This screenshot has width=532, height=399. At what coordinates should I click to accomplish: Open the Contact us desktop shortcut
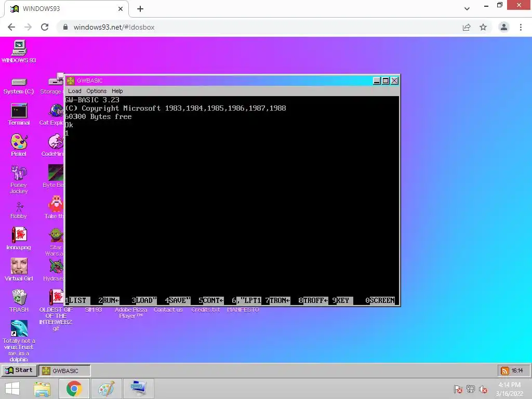coord(168,310)
